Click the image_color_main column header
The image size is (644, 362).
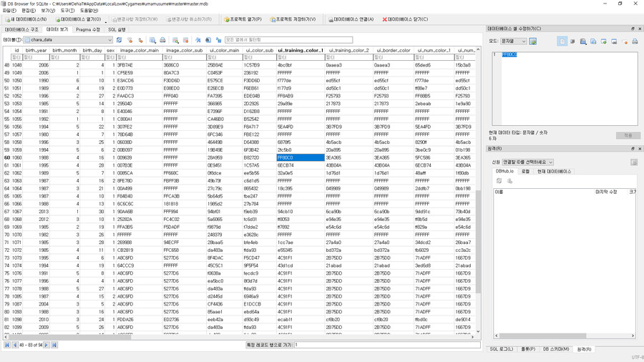140,50
